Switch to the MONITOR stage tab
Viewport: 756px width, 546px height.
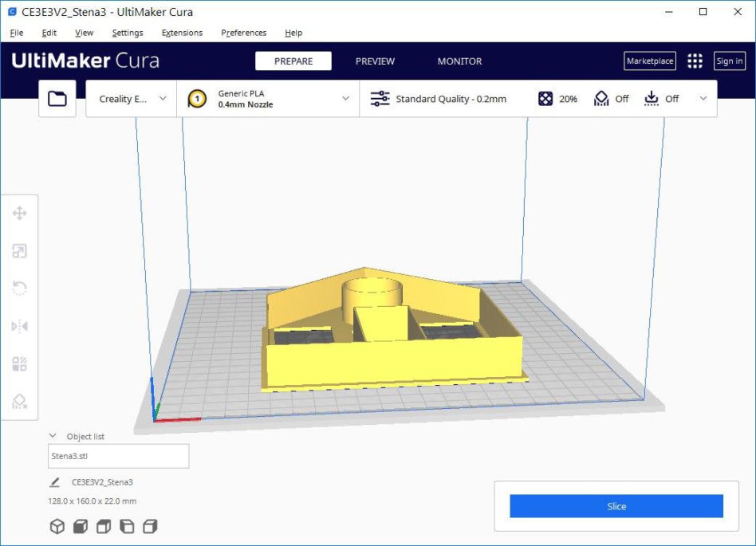pyautogui.click(x=459, y=61)
